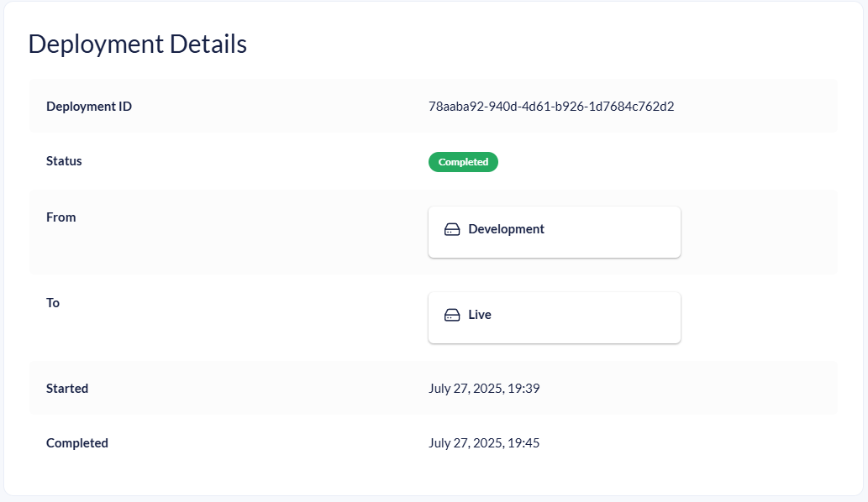Click the green Completed status badge
This screenshot has height=502, width=868.
(463, 162)
